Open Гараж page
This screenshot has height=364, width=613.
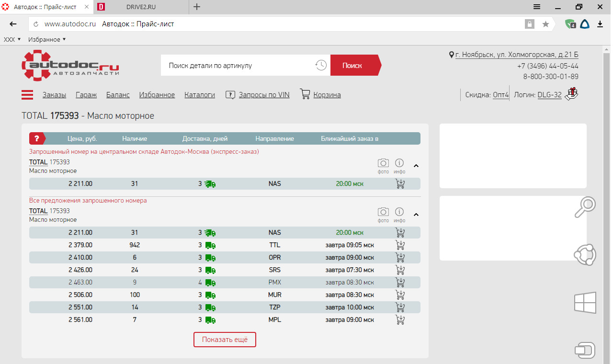click(86, 95)
